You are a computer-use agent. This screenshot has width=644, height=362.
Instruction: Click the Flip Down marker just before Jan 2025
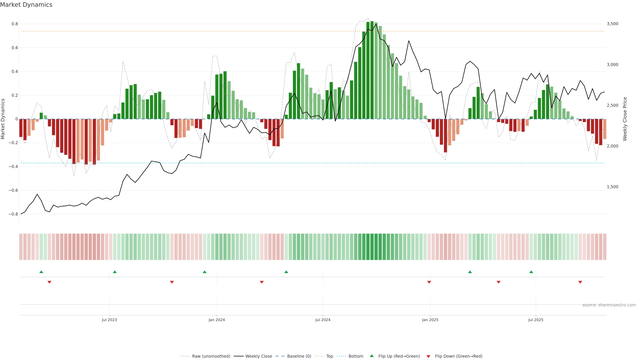429,282
